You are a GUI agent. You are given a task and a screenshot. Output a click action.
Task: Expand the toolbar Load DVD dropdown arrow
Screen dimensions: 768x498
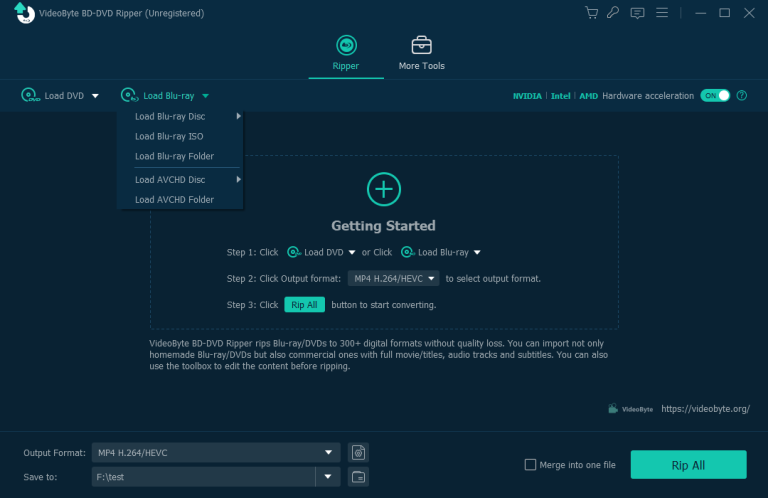click(96, 96)
